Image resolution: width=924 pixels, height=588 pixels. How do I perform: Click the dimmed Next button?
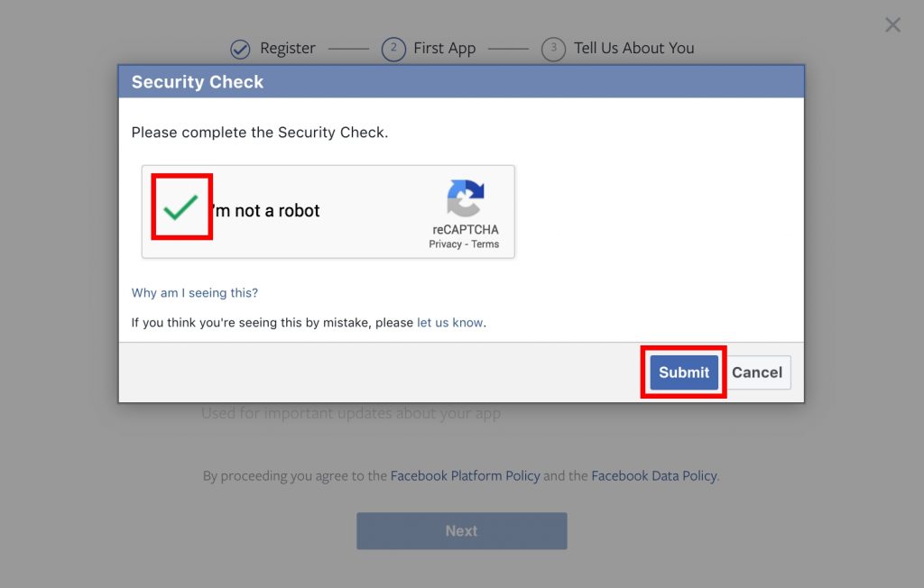pos(461,531)
